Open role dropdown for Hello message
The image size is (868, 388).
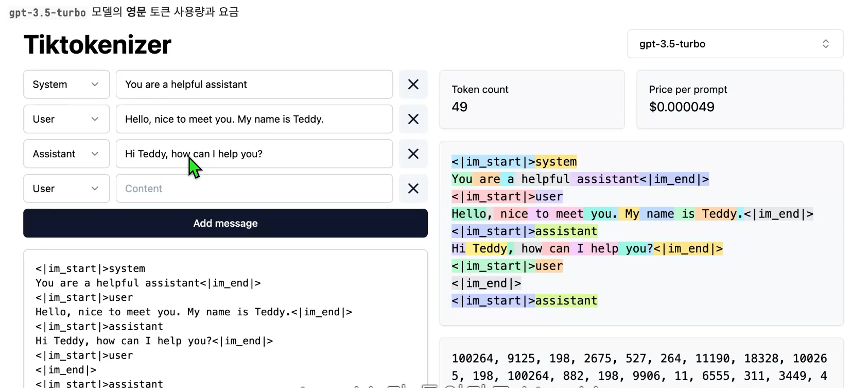pos(66,119)
